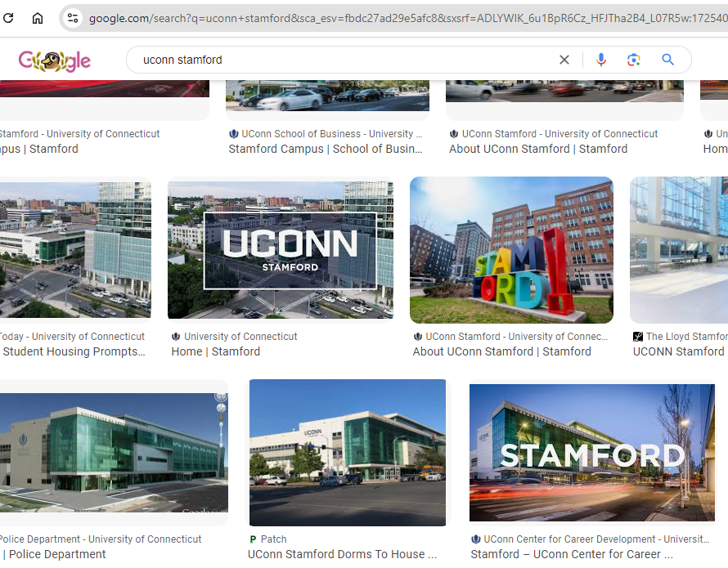Image resolution: width=728 pixels, height=568 pixels.
Task: Open Google Lens image search icon
Action: pyautogui.click(x=634, y=60)
